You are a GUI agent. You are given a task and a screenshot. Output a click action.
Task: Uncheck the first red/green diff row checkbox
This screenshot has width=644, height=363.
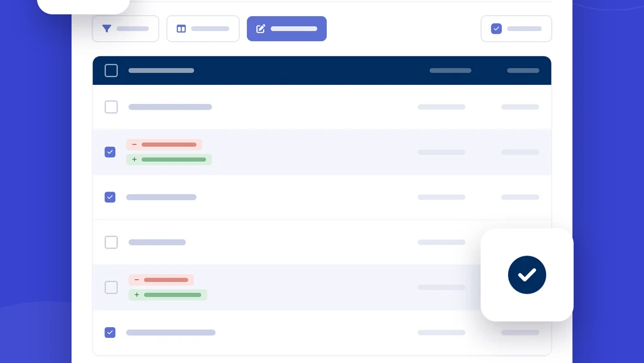(x=110, y=152)
